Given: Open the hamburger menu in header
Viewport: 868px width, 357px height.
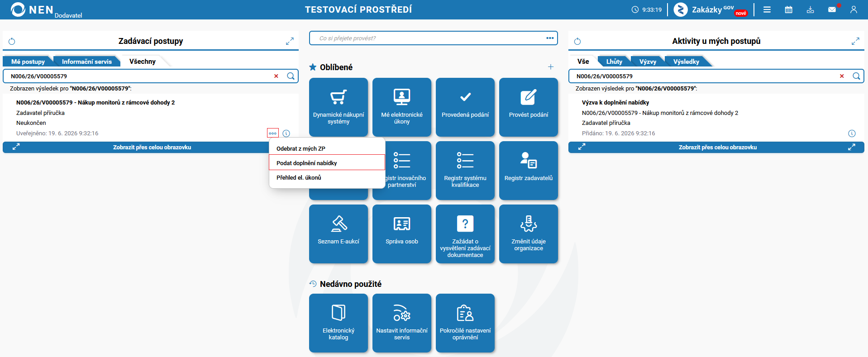Looking at the screenshot, I should click(767, 10).
